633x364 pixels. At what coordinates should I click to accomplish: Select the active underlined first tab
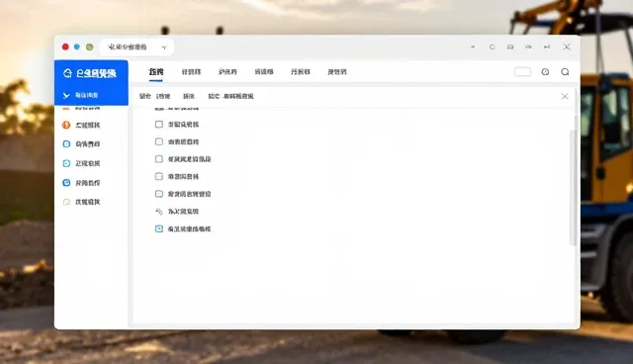156,72
